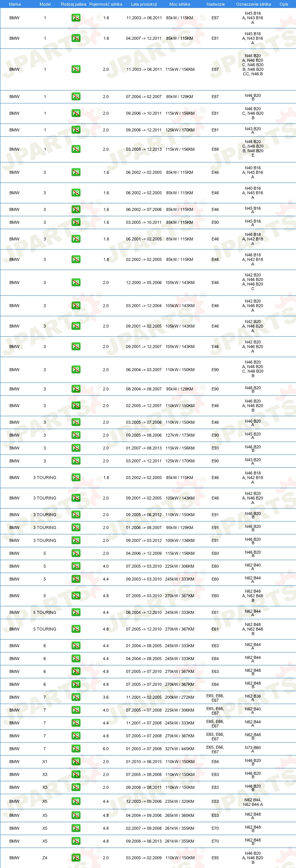This screenshot has width=296, height=868.
Task: Select the 03.2008 -> 12.2013 production dates cell
Action: [144, 149]
